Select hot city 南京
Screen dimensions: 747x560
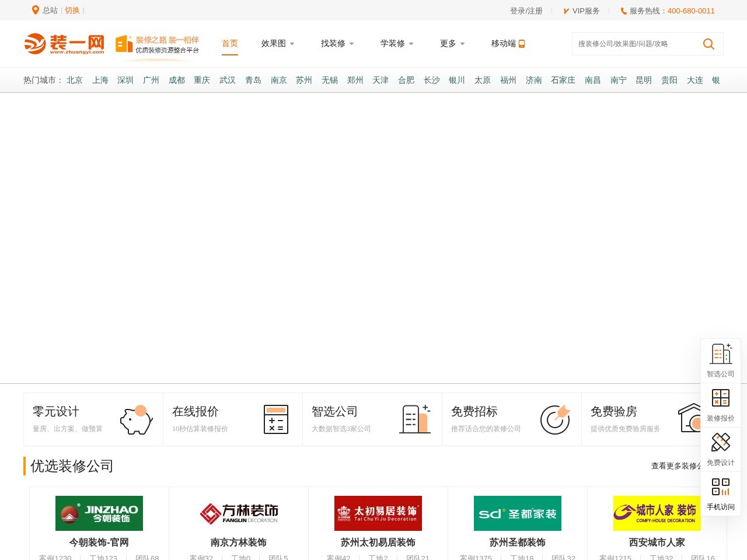coord(279,80)
